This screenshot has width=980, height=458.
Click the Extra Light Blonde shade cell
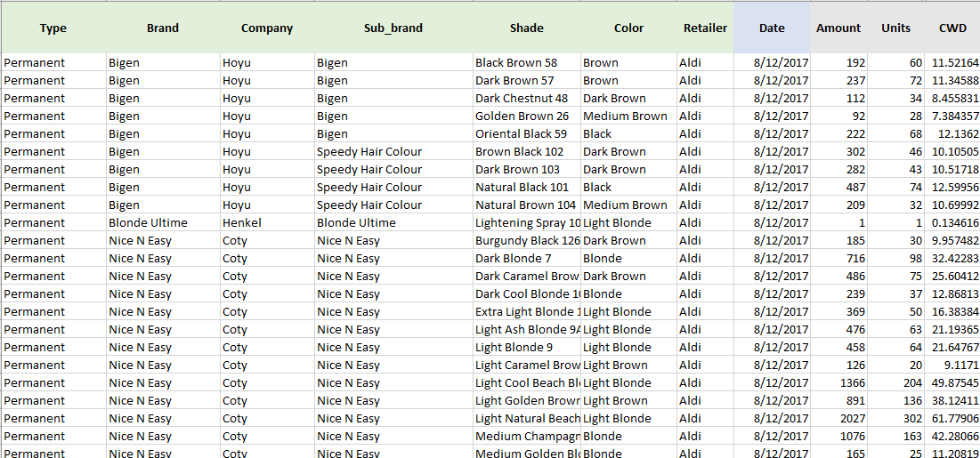pos(527,312)
